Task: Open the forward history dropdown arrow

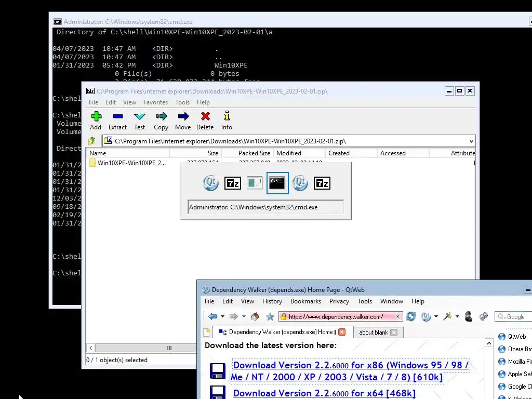Action: 244,316
